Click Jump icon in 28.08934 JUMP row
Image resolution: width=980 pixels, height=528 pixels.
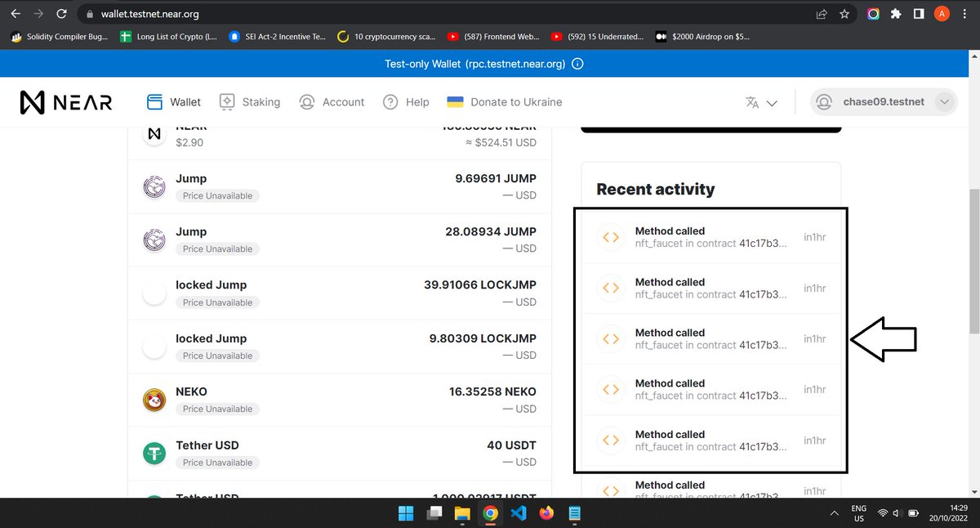155,240
